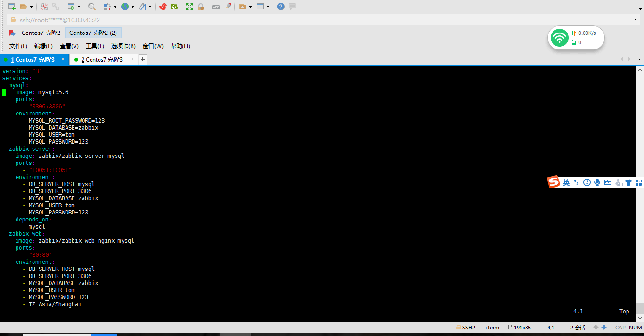Click the SSH2 status bar entry
Viewport: 644px width, 336px height.
coord(466,328)
